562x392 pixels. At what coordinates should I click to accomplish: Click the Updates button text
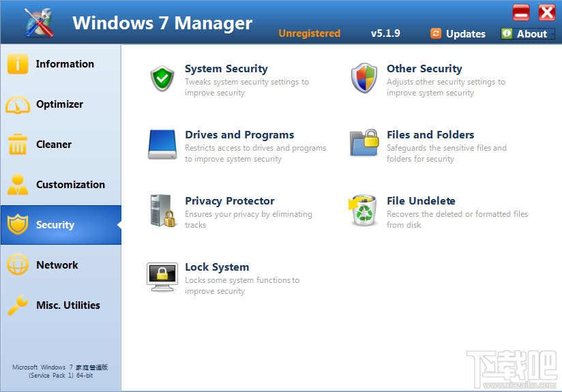466,34
